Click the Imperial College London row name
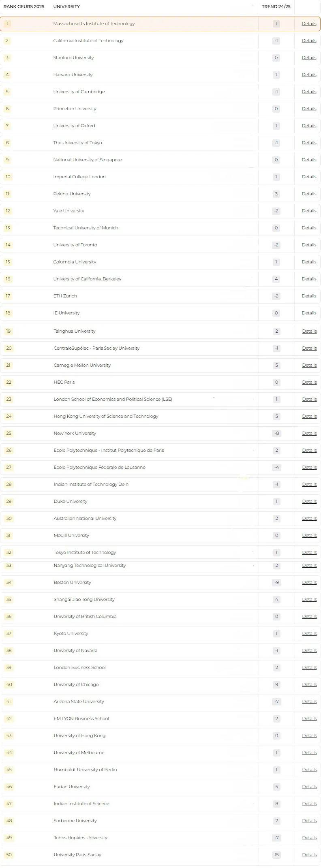 pyautogui.click(x=79, y=177)
